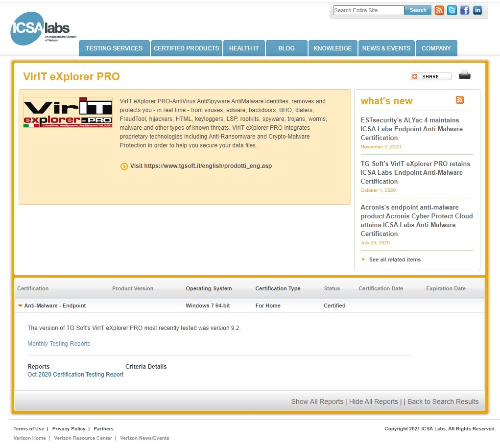Click the Certification column header
The image size is (500, 448).
(33, 288)
